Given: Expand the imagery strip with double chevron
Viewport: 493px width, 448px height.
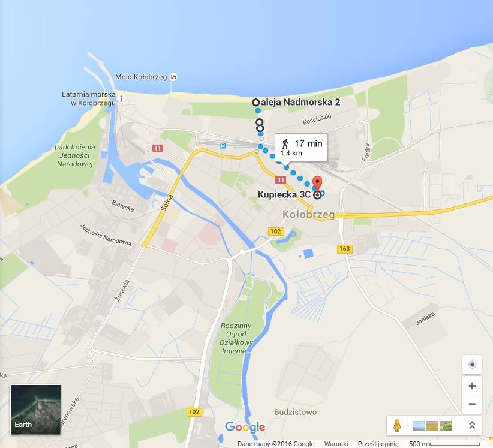Looking at the screenshot, I should (x=471, y=425).
